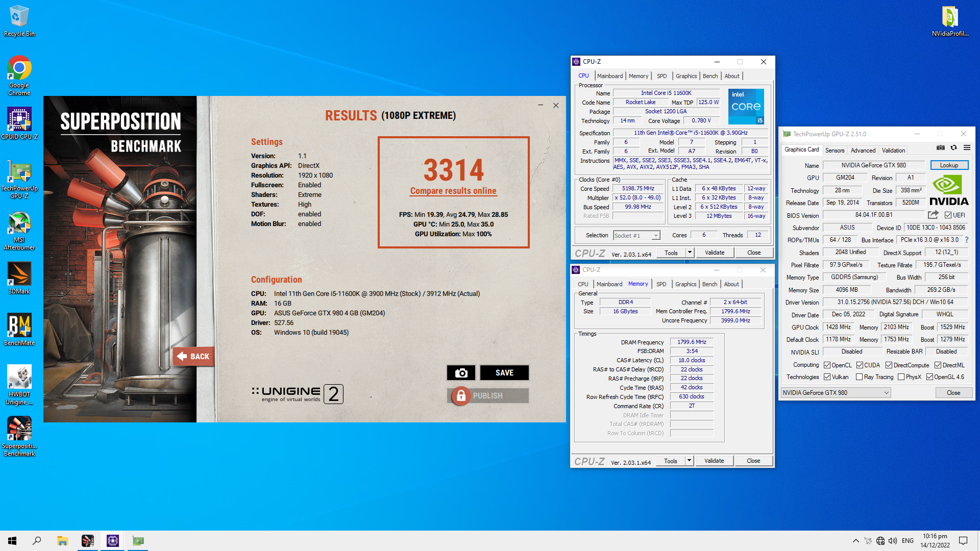Click the SAVE button in Superposition
980x551 pixels.
504,373
